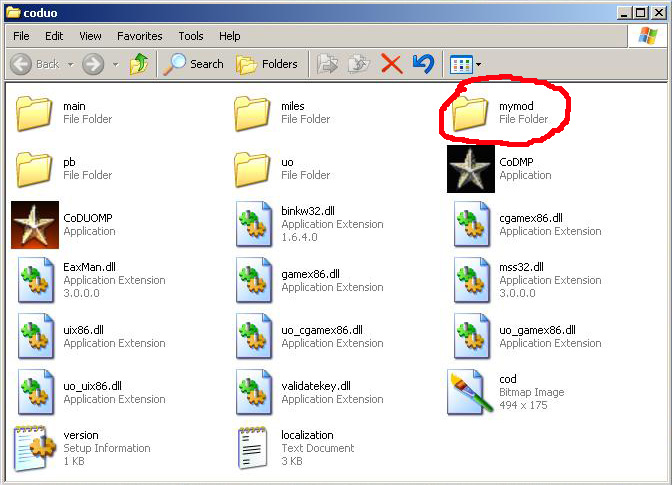The width and height of the screenshot is (672, 485).
Task: Open the Tools menu
Action: pyautogui.click(x=190, y=36)
